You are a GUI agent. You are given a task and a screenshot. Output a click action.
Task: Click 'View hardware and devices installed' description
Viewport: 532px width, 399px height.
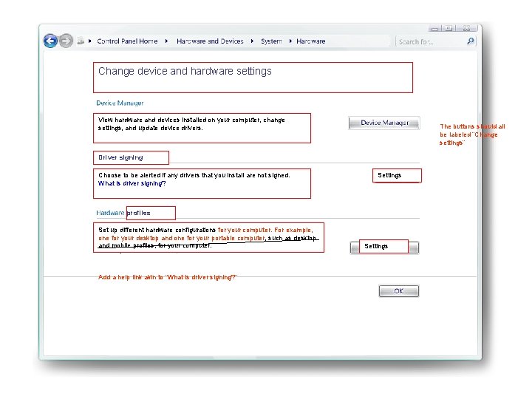coord(191,124)
